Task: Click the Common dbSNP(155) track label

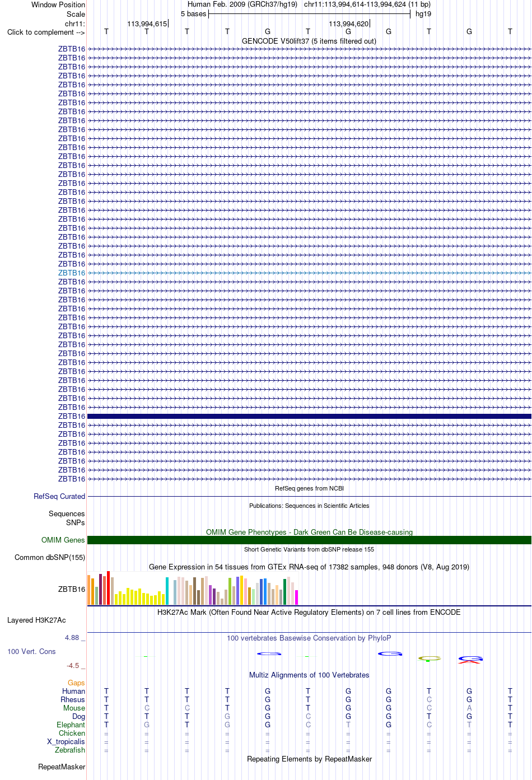Action: point(50,557)
